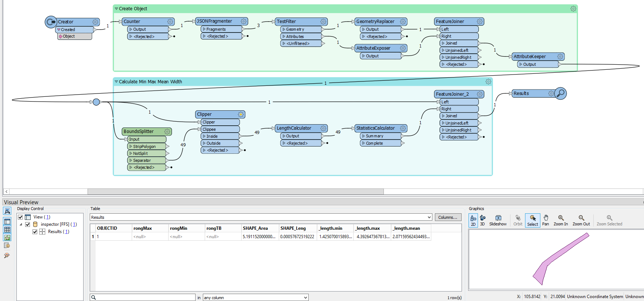Image resolution: width=644 pixels, height=301 pixels.
Task: Open FeatureJoiner_2 parameters gear icon
Action: point(480,94)
